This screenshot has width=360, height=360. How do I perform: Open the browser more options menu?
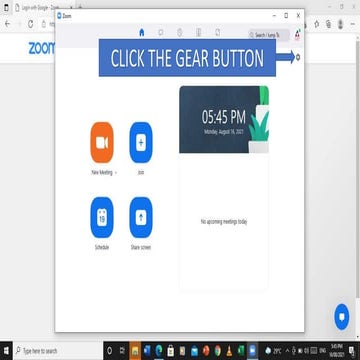pyautogui.click(x=352, y=24)
